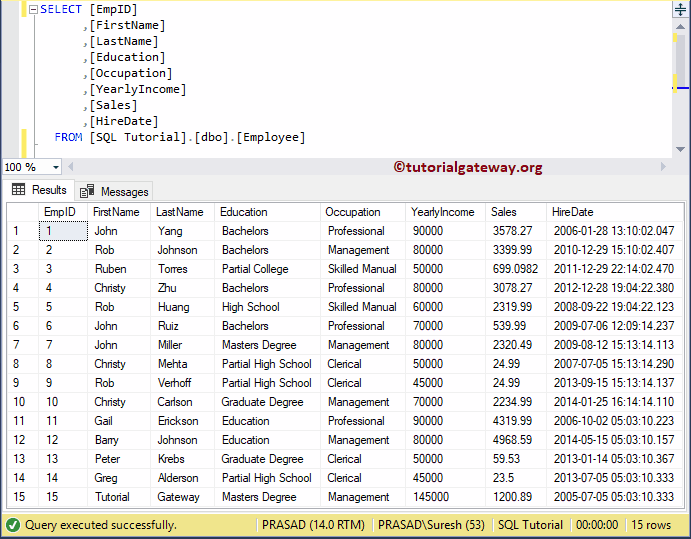Click the '15 rows' status bar entry
This screenshot has width=691, height=539.
coord(651,525)
